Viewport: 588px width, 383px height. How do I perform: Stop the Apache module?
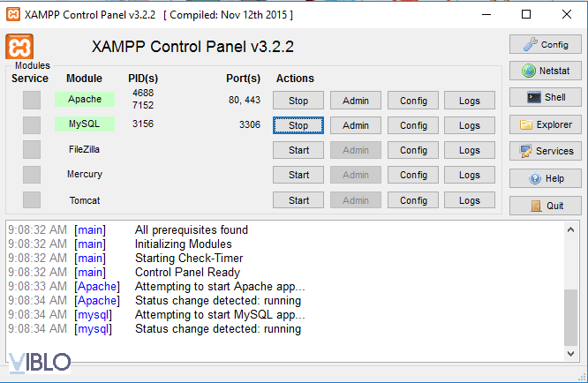[x=298, y=101]
